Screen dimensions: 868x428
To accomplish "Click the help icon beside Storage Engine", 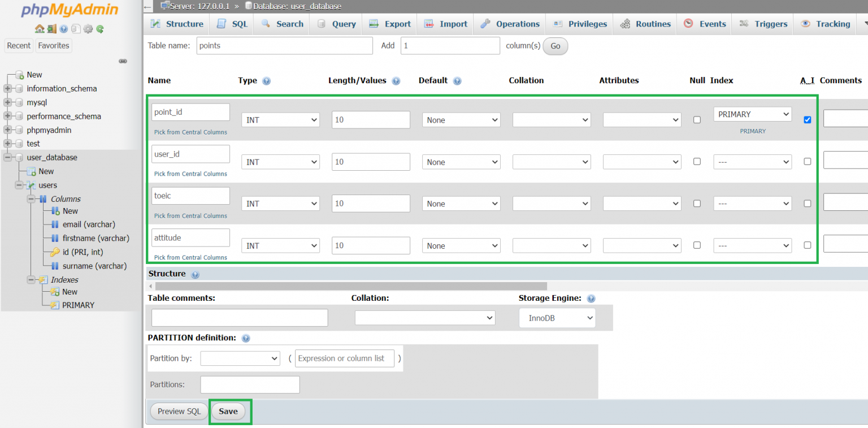I will pyautogui.click(x=591, y=299).
